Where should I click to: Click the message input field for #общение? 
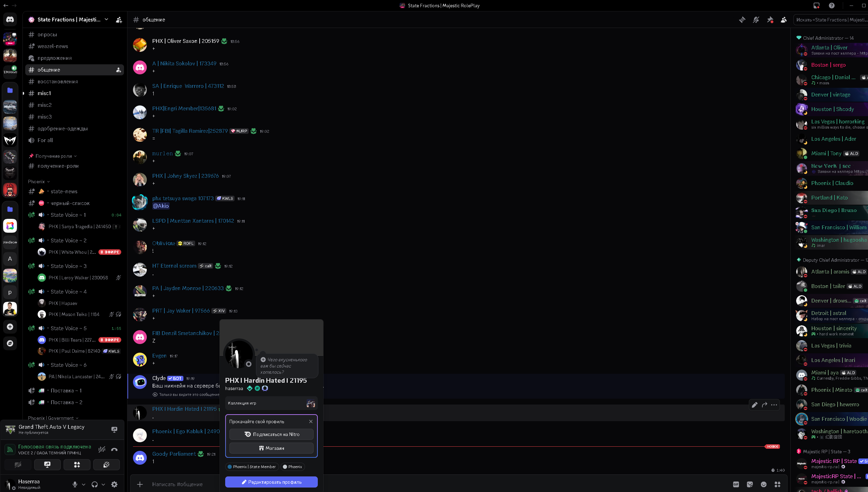pos(178,484)
